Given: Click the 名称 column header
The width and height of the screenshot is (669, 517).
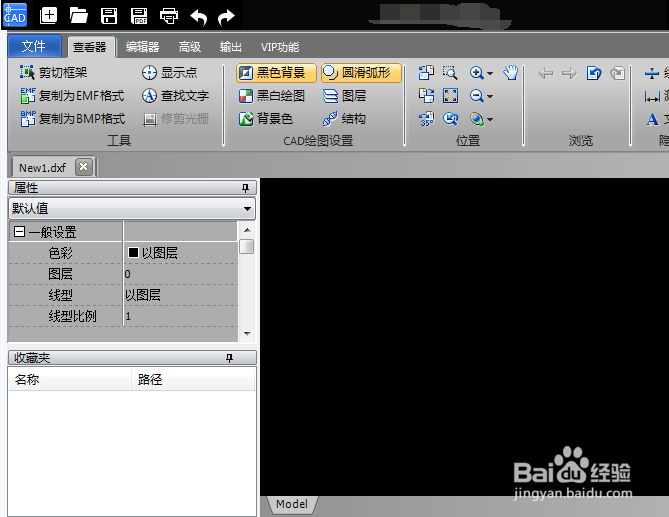Looking at the screenshot, I should 70,379.
